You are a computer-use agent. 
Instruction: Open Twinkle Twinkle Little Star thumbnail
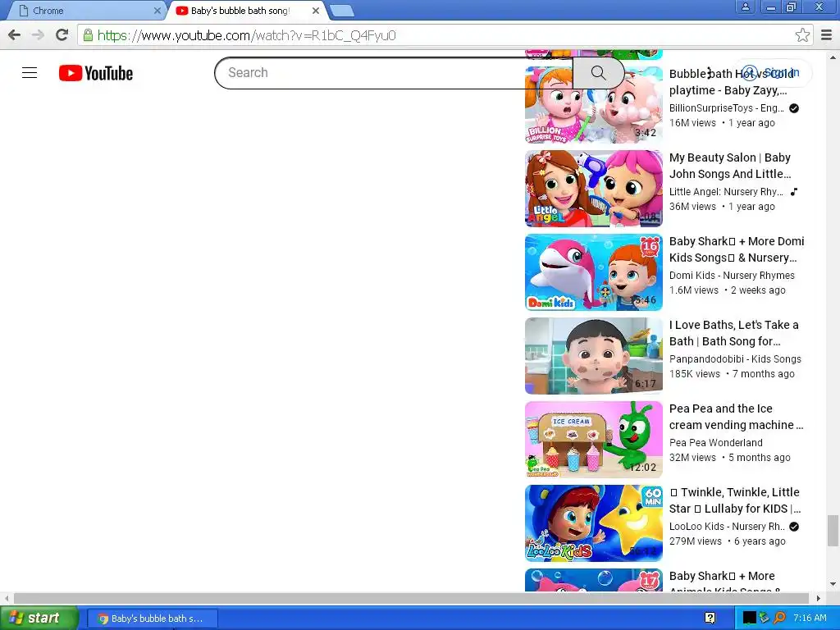594,523
